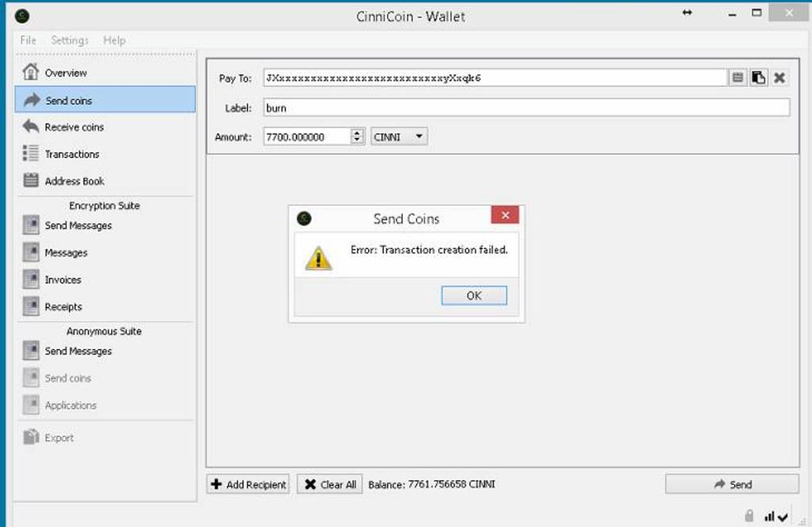Open Receive coins in the sidebar
This screenshot has height=527, width=812.
(x=105, y=127)
